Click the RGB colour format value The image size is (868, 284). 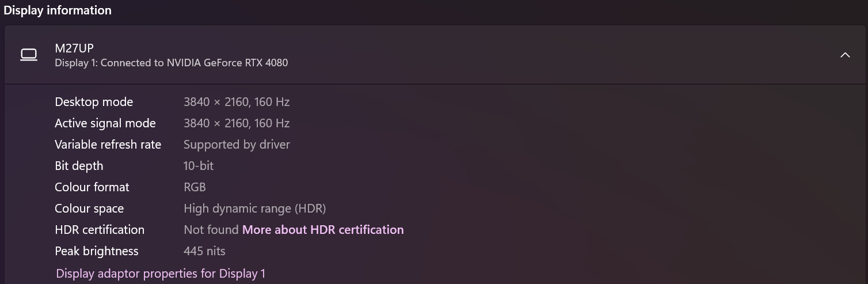[x=195, y=187]
